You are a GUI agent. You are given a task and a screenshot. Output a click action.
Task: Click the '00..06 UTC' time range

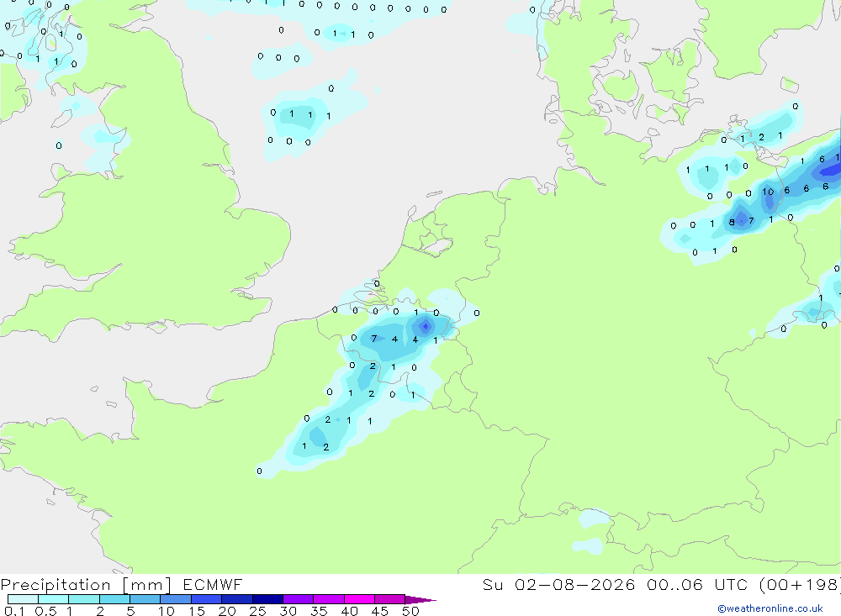[x=696, y=584]
